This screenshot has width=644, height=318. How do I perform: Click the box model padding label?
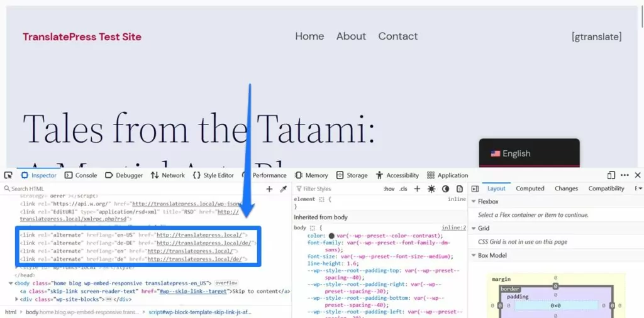point(518,297)
